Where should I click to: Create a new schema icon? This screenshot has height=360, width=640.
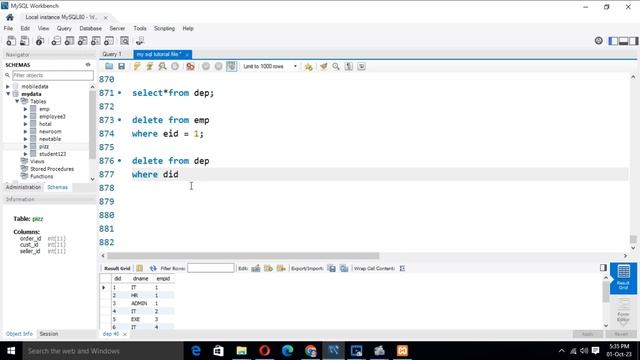[x=56, y=41]
